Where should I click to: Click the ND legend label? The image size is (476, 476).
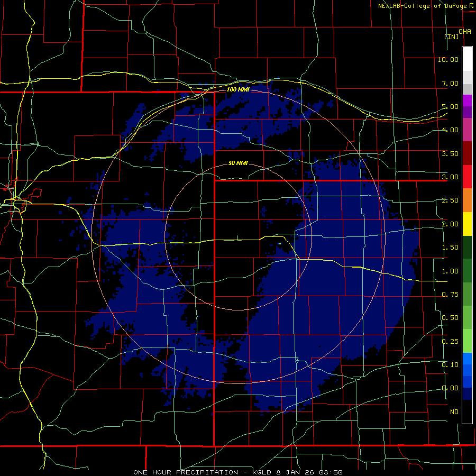[x=454, y=412]
